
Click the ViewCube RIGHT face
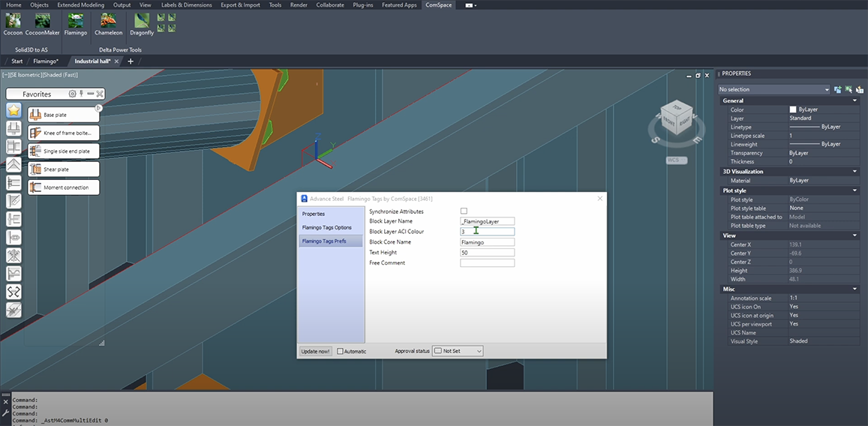pos(683,123)
